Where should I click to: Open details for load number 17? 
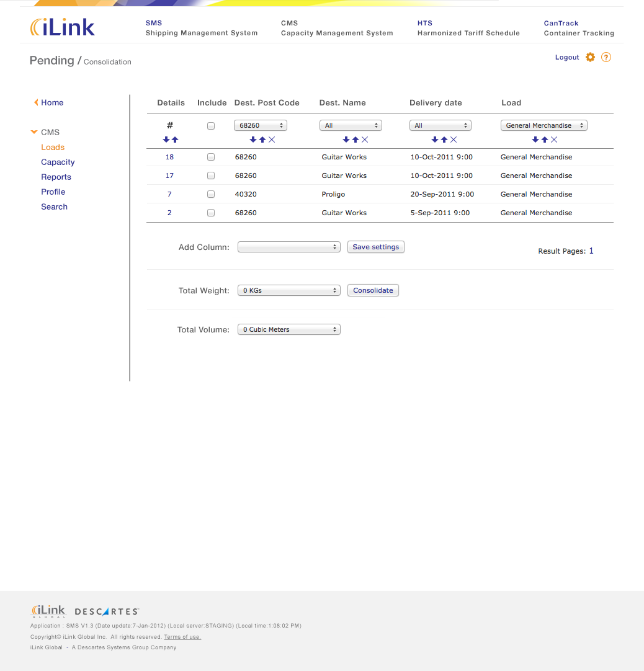pyautogui.click(x=169, y=176)
